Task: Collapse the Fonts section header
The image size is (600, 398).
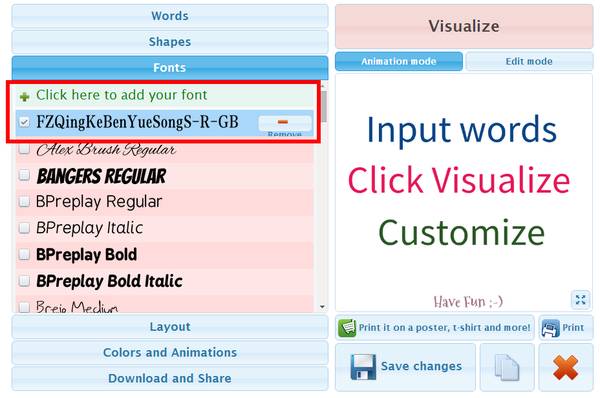Action: pyautogui.click(x=170, y=68)
